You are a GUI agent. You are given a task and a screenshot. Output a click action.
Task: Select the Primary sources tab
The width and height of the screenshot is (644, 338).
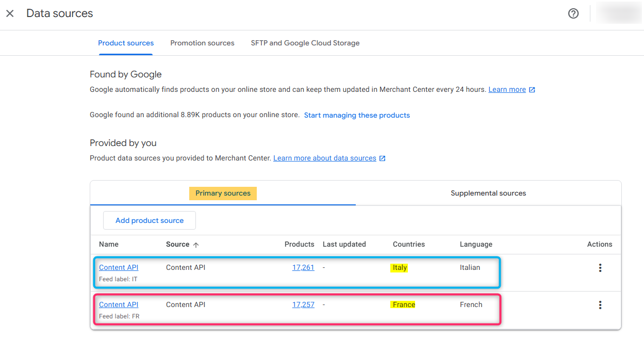click(x=223, y=193)
